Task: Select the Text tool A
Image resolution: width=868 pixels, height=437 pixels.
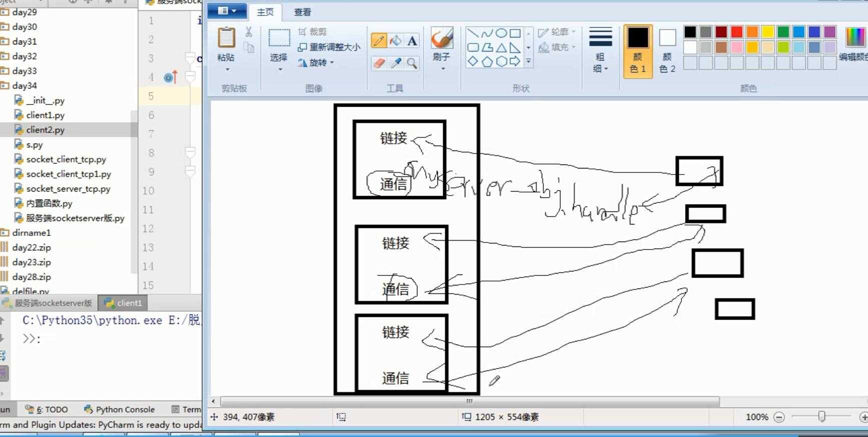Action: [412, 40]
